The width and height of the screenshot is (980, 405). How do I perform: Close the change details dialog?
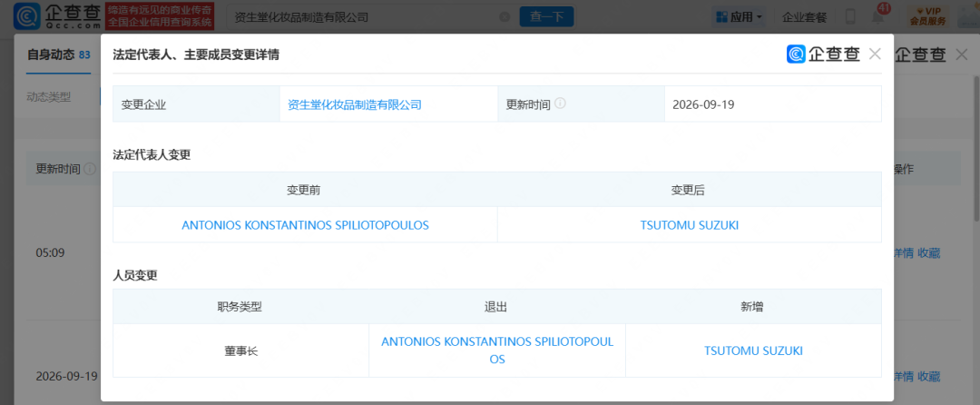pyautogui.click(x=875, y=54)
